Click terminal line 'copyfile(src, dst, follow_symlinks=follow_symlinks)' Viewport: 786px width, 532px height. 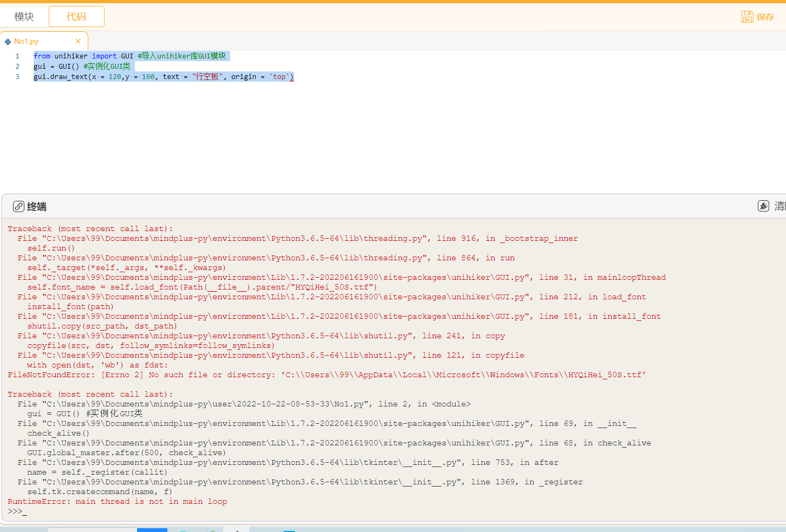[151, 345]
